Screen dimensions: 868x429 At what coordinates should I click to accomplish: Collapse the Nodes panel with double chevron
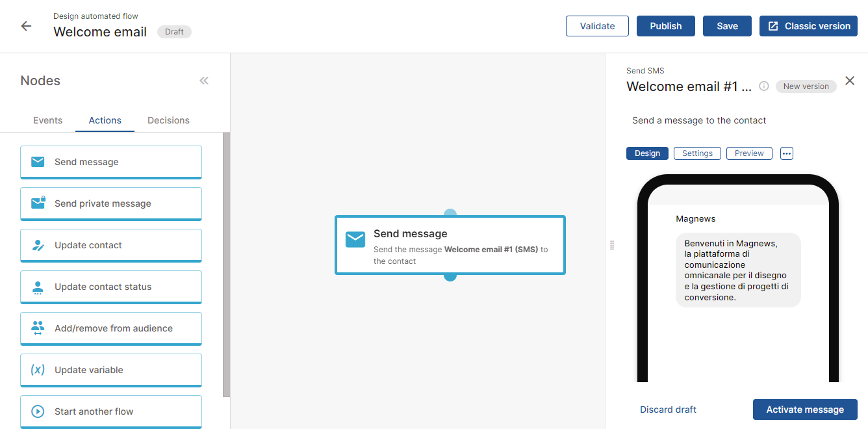click(x=204, y=81)
